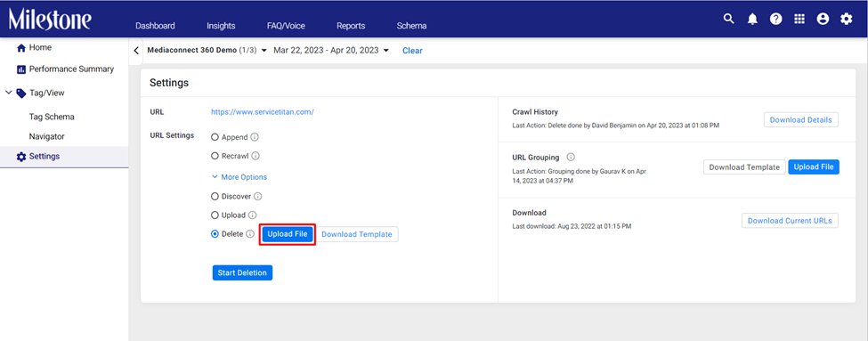Open the notifications bell
Screen dimensions: 868x341
752,19
